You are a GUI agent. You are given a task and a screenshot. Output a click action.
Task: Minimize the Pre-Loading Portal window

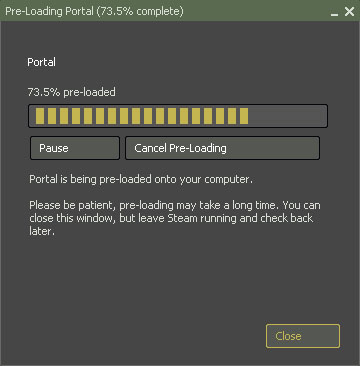(334, 15)
